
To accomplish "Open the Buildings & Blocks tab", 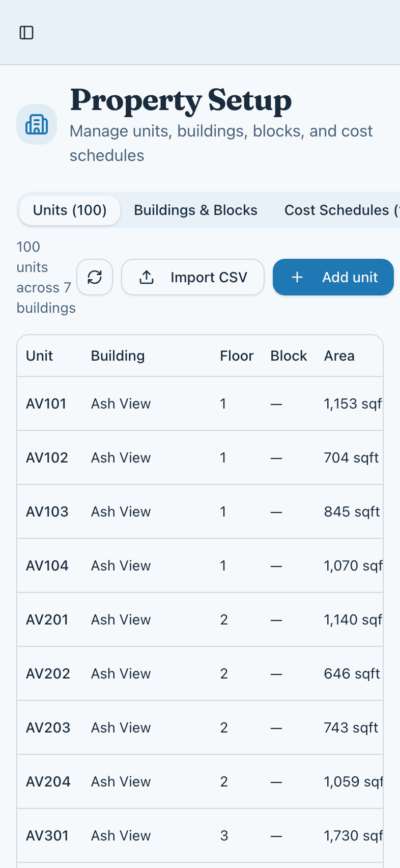I will pyautogui.click(x=195, y=210).
